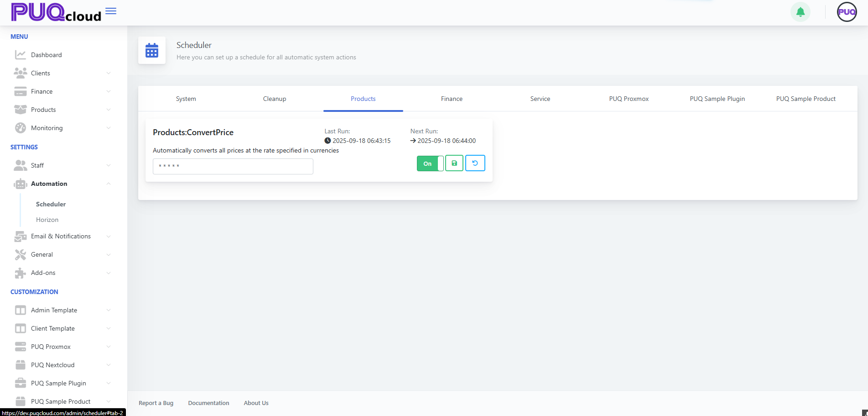Expand the Add-ons menu chevron
Screen dimensions: 868x416
(x=109, y=273)
